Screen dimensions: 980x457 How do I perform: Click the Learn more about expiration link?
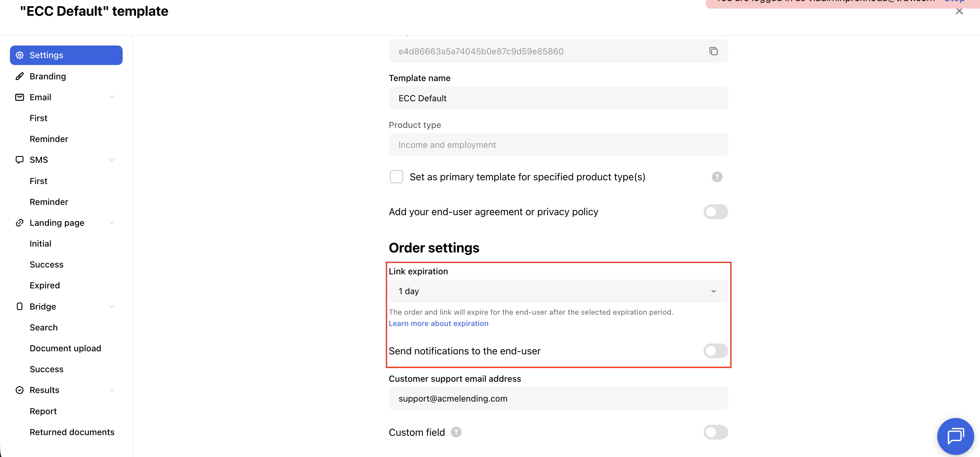(x=438, y=323)
